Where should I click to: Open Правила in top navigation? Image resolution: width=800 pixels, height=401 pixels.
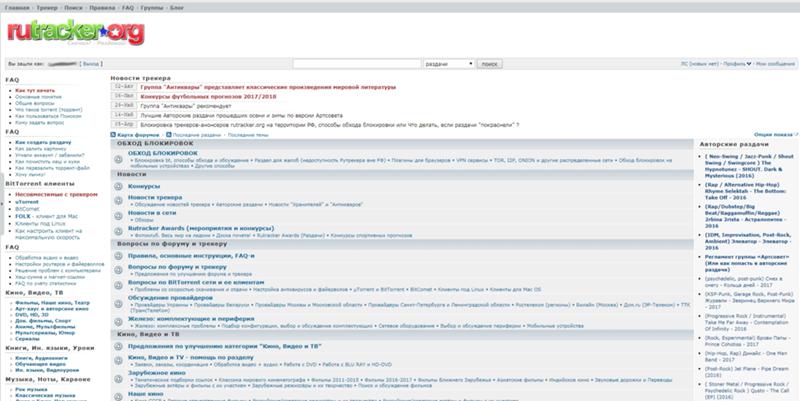pos(102,8)
